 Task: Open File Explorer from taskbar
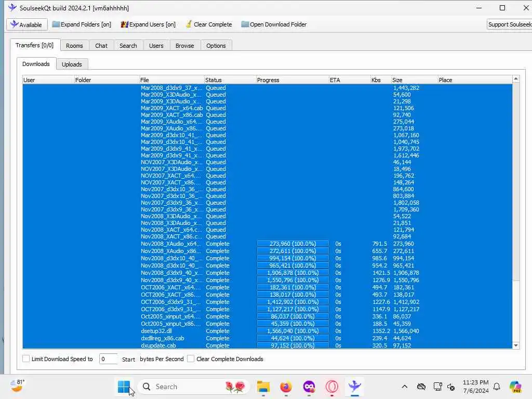tap(263, 387)
